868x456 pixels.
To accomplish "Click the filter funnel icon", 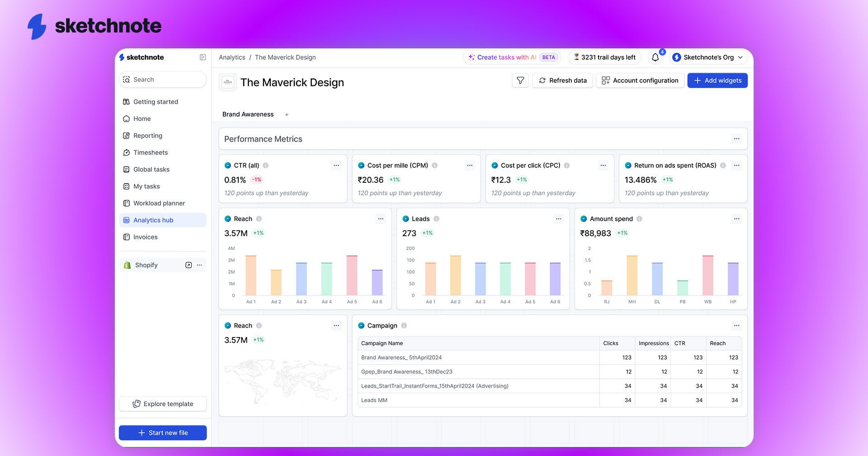I will 520,81.
